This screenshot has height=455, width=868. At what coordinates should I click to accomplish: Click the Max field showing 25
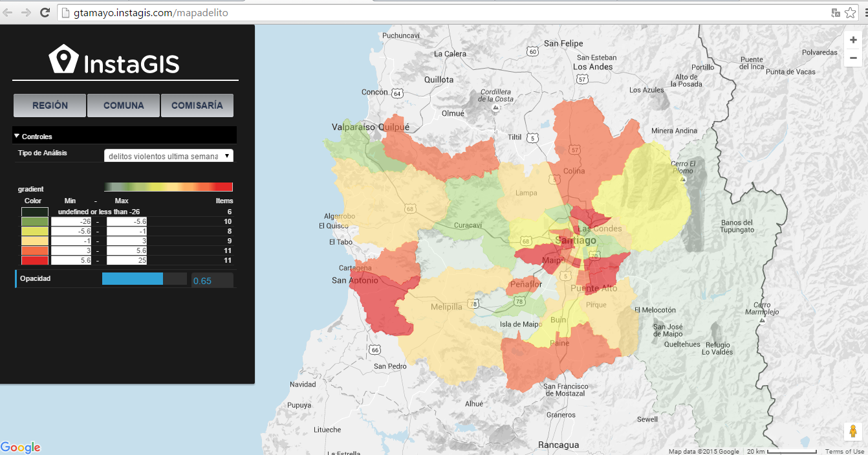pyautogui.click(x=127, y=260)
